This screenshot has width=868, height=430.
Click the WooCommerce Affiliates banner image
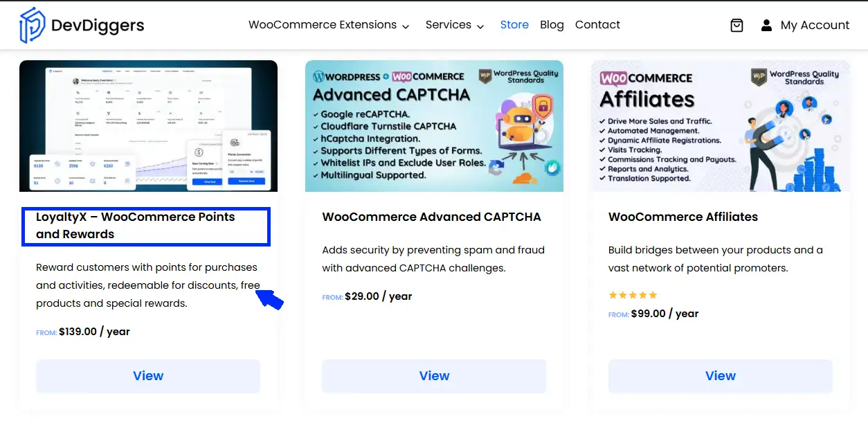pos(720,126)
